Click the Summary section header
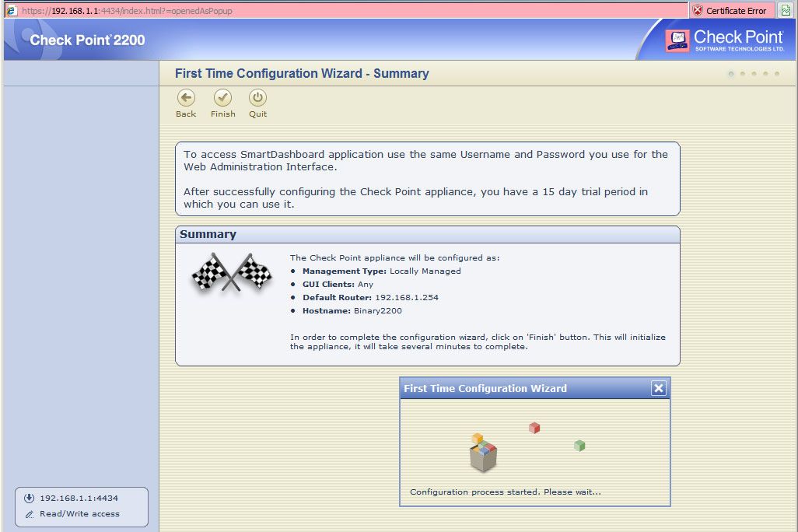The height and width of the screenshot is (532, 798). tap(428, 234)
